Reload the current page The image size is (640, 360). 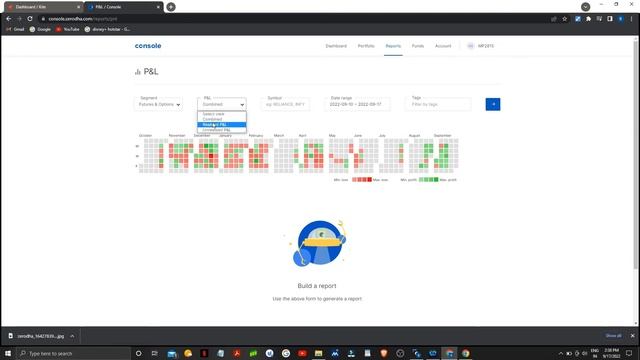click(30, 19)
